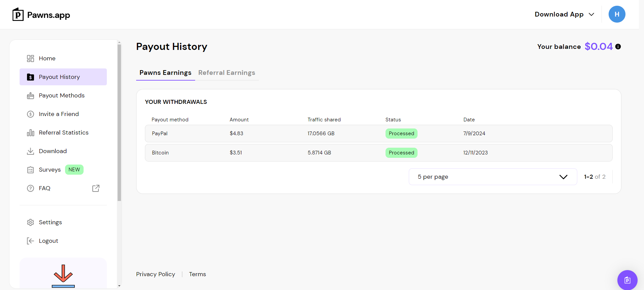The height and width of the screenshot is (290, 644).
Task: Select Logout in sidebar
Action: 63,241
